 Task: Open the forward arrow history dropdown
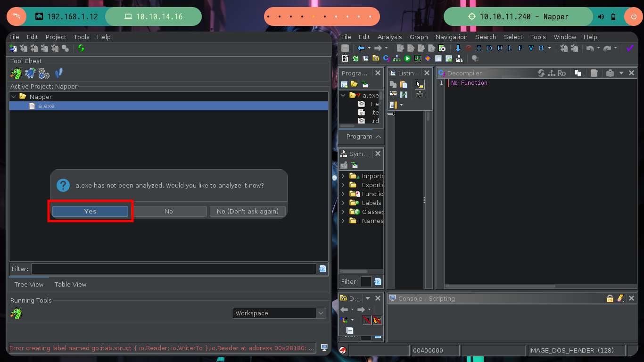click(386, 48)
